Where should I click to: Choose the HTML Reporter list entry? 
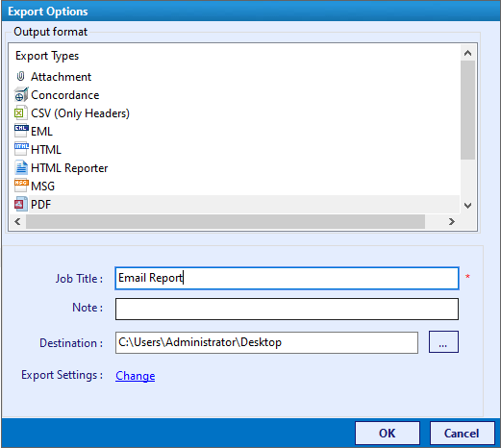pos(69,168)
